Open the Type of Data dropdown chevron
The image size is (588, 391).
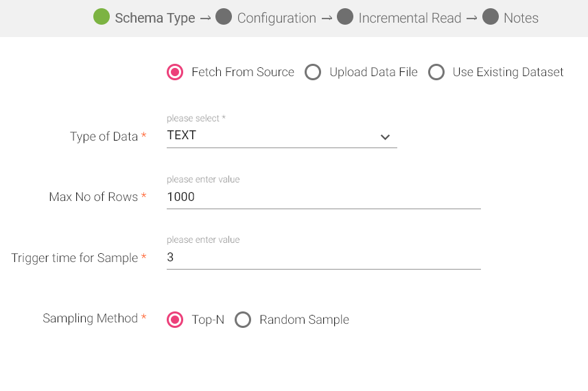384,137
